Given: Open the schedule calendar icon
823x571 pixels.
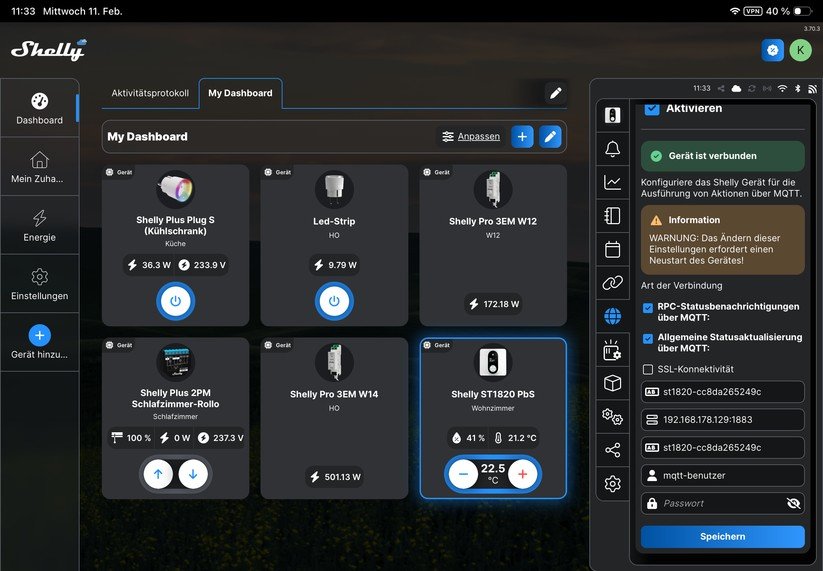Looking at the screenshot, I should click(612, 249).
